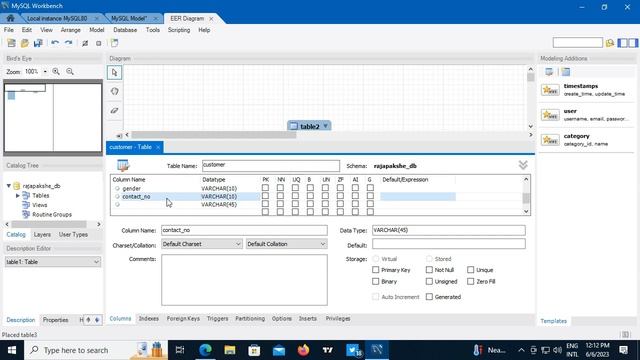Switch to MySQL Model tab
Viewport: 640px width, 360px height.
pos(129,18)
